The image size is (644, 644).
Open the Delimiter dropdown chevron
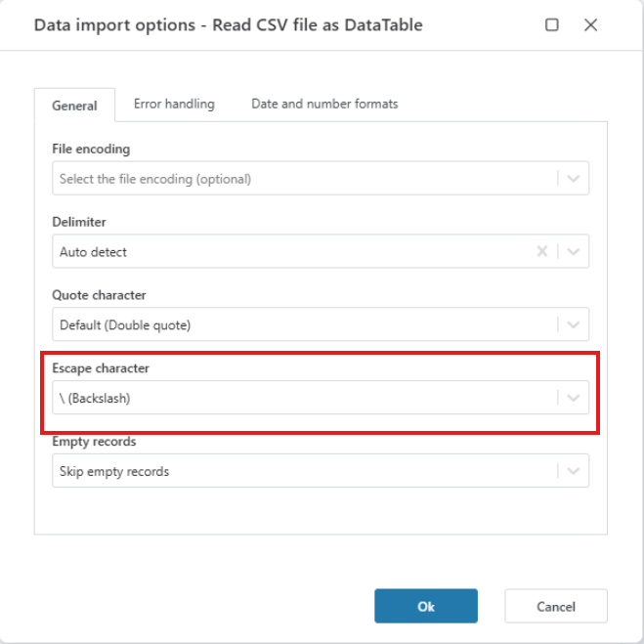tap(574, 252)
